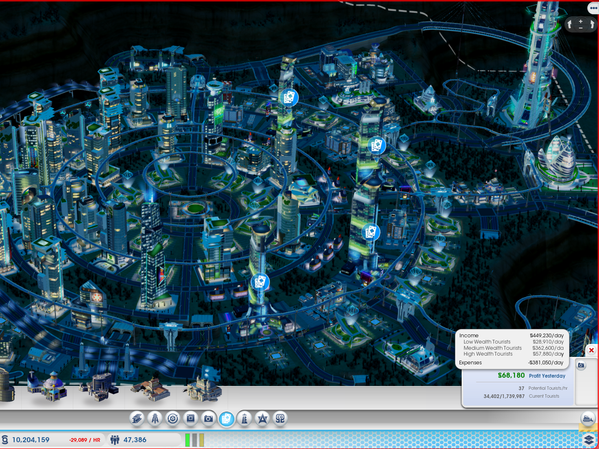The image size is (599, 449).
Task: Open the lighthouse Landmarks icon
Action: tap(244, 418)
